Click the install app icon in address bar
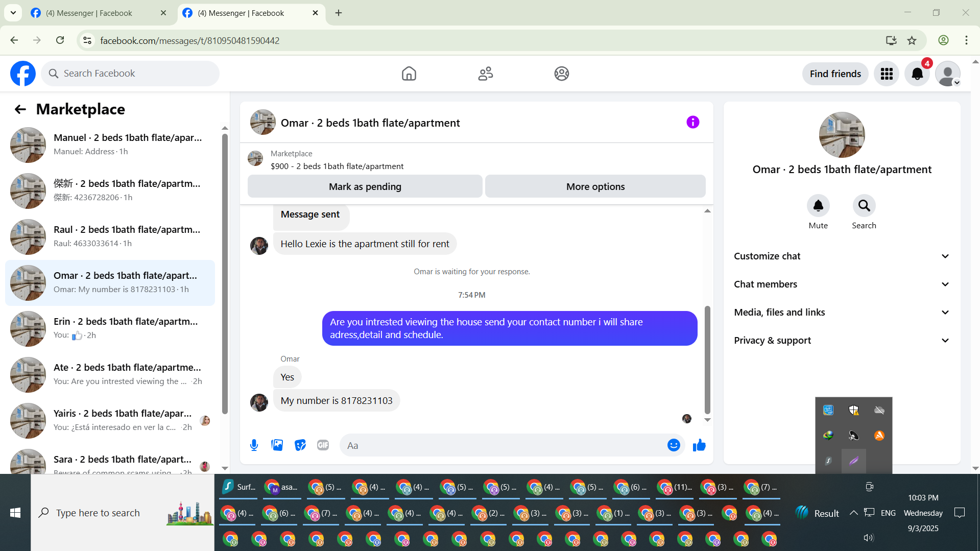 pyautogui.click(x=891, y=40)
